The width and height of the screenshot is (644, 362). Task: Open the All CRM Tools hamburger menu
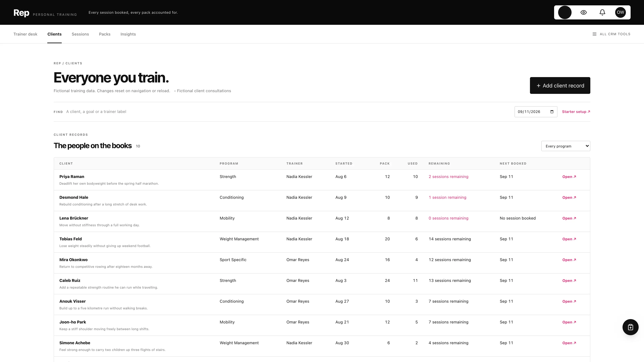pos(611,34)
